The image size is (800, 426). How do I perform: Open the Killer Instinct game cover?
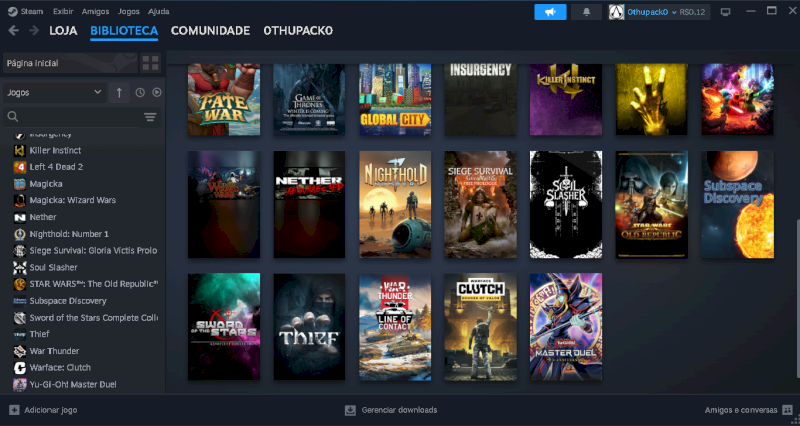coord(566,99)
